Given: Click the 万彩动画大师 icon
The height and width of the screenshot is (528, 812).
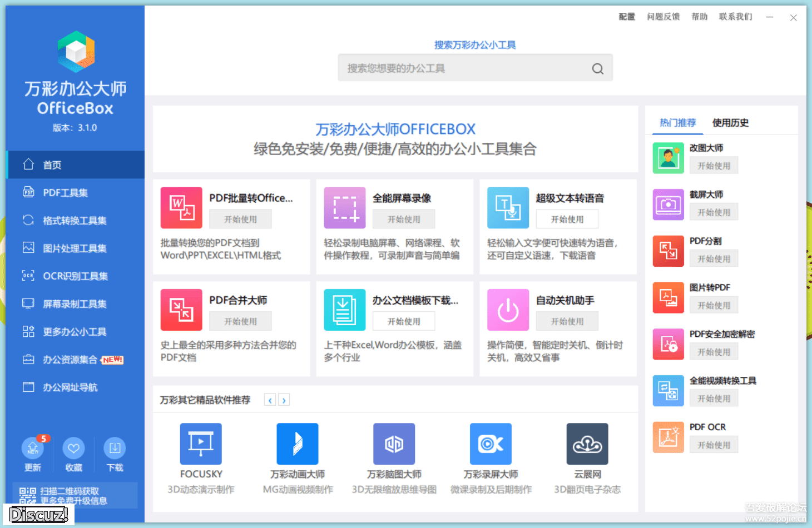Looking at the screenshot, I should [298, 444].
